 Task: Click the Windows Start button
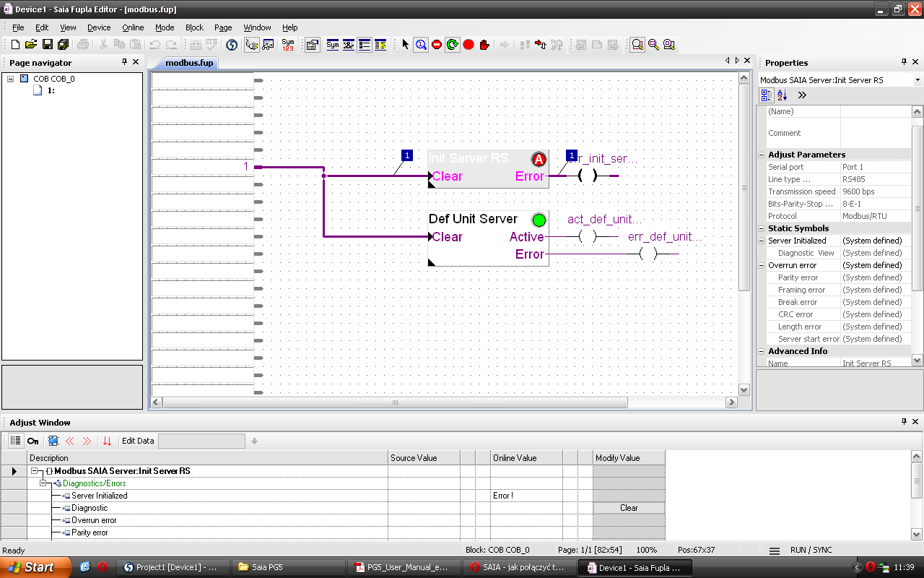point(36,567)
